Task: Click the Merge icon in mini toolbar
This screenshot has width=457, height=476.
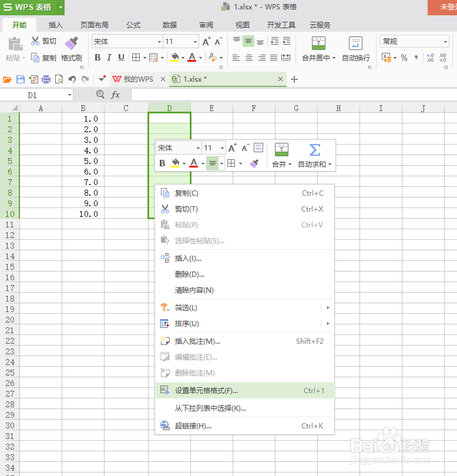Action: [281, 150]
